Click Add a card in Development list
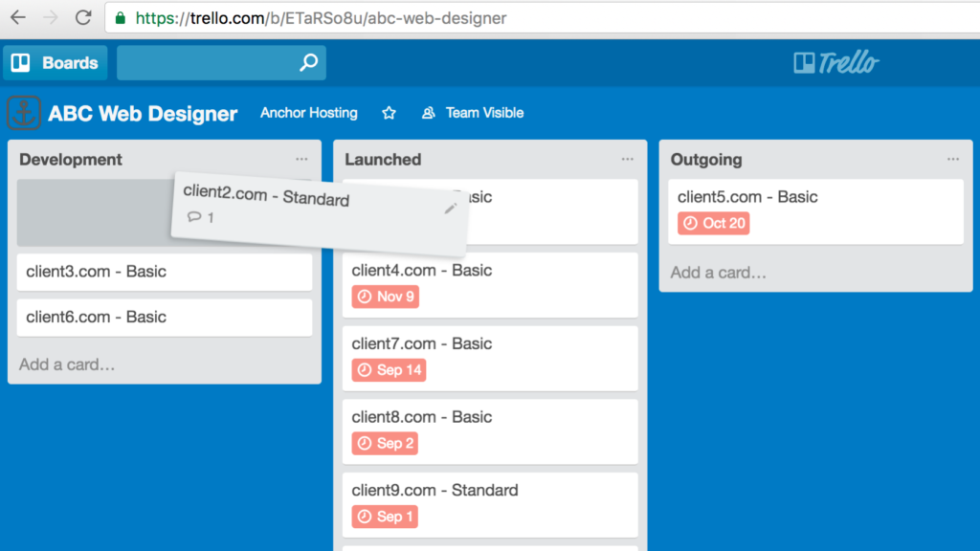The image size is (980, 551). click(67, 364)
